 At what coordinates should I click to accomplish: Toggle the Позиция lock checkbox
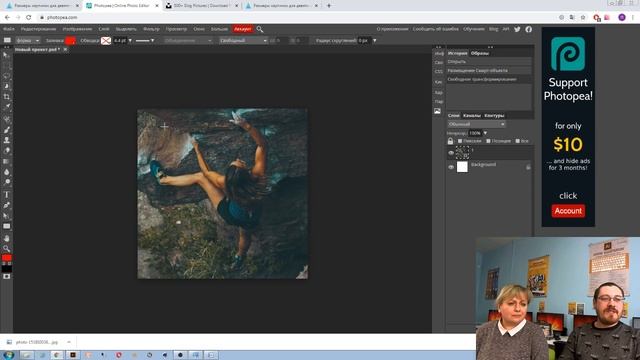[x=488, y=141]
